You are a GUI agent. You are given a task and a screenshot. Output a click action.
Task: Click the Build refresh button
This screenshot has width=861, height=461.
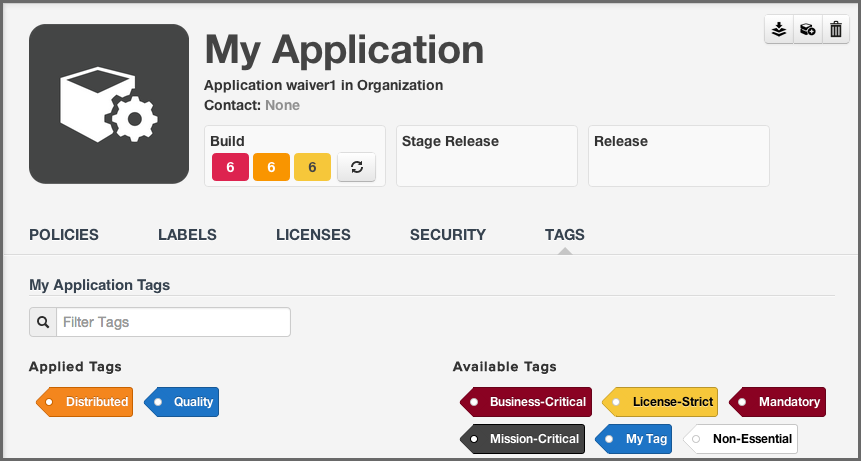point(356,167)
